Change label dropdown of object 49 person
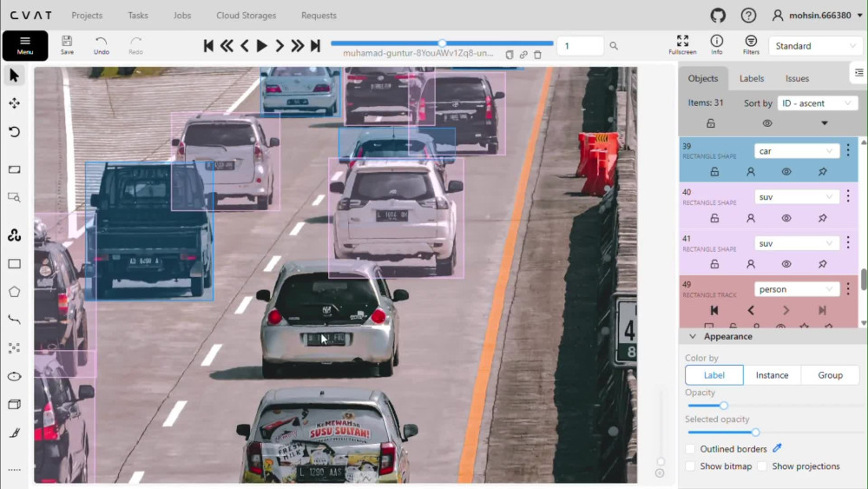The height and width of the screenshot is (489, 868). click(x=796, y=289)
